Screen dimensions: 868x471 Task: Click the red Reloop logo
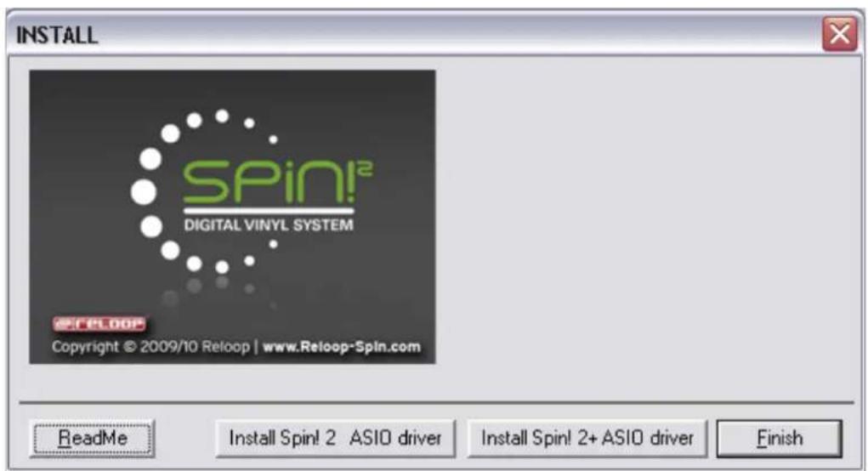[99, 324]
